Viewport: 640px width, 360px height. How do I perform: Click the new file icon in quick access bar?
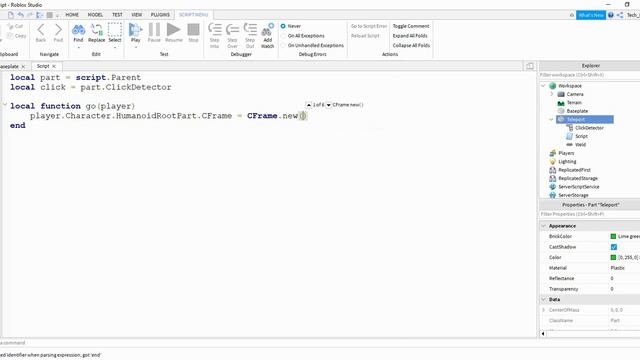pos(11,15)
